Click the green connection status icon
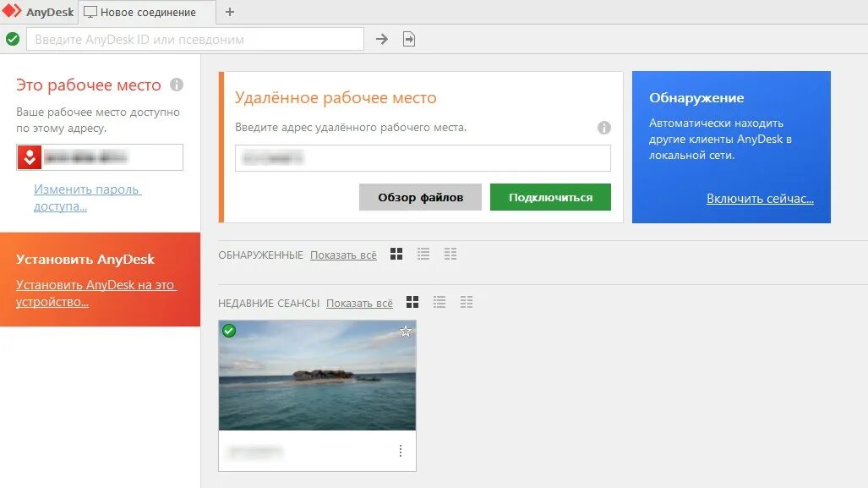This screenshot has height=488, width=868. coord(13,39)
